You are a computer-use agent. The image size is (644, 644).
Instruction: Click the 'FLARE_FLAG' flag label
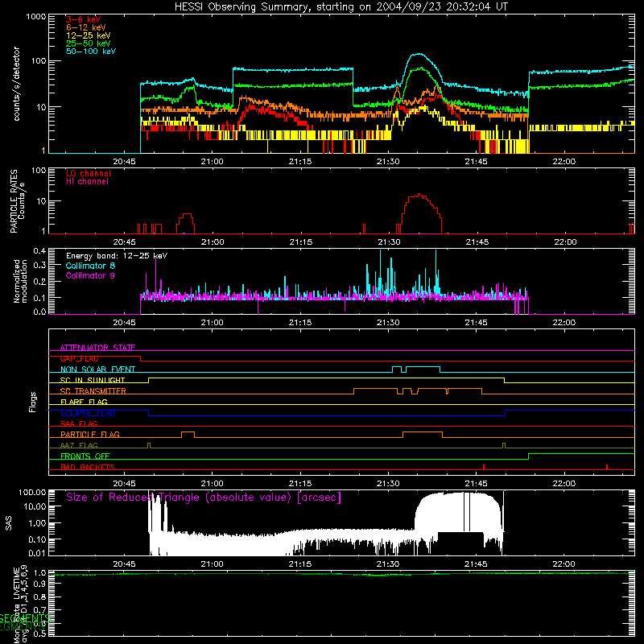click(84, 402)
